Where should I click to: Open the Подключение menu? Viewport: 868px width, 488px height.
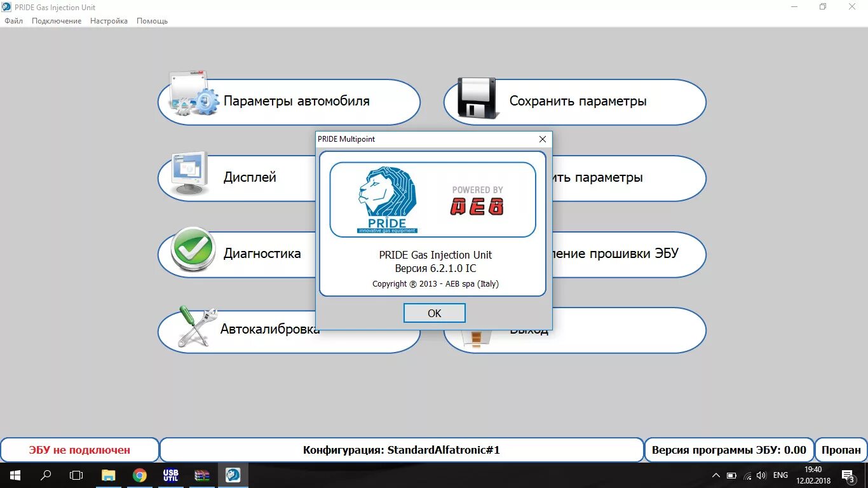click(x=57, y=21)
